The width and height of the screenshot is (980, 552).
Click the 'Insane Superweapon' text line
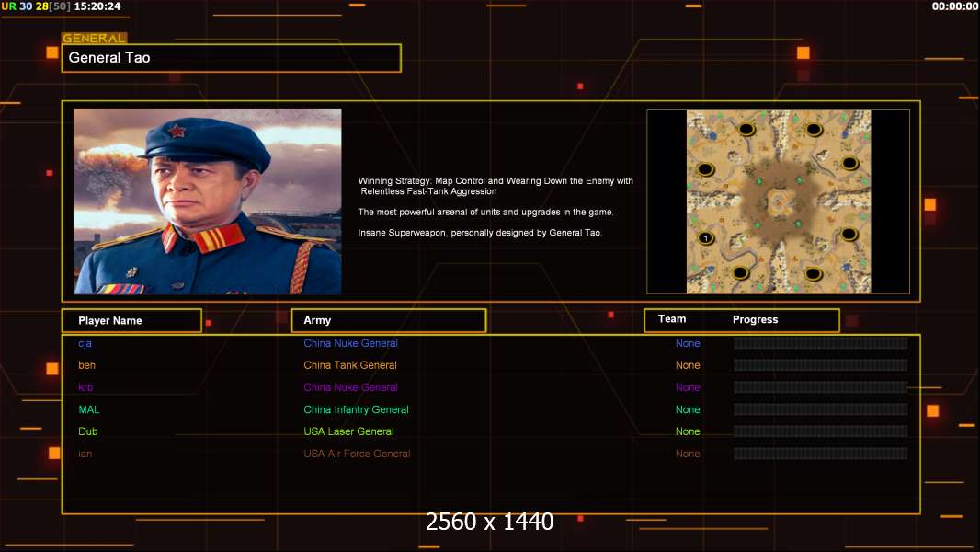[x=480, y=233]
